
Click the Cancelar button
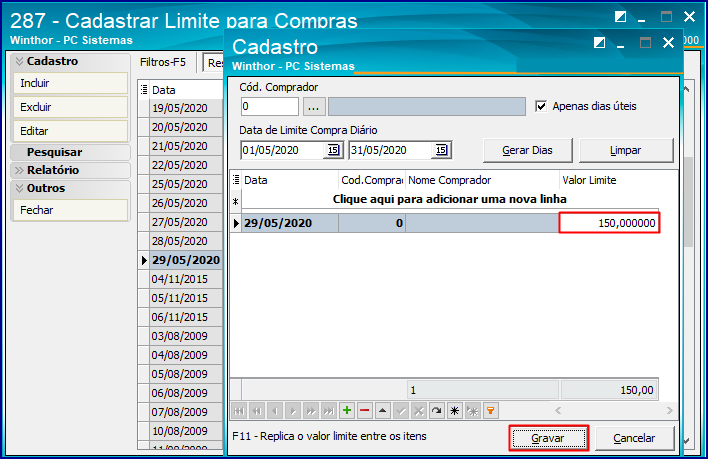[x=634, y=438]
